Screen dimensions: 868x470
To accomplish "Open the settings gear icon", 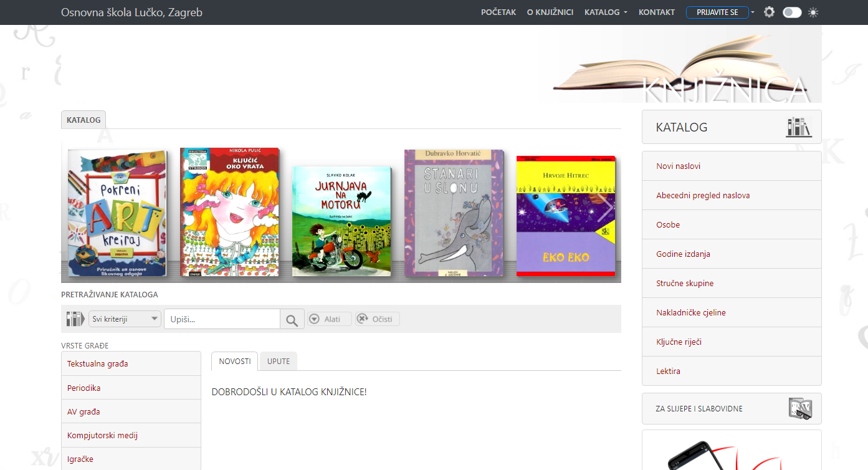I will click(769, 12).
